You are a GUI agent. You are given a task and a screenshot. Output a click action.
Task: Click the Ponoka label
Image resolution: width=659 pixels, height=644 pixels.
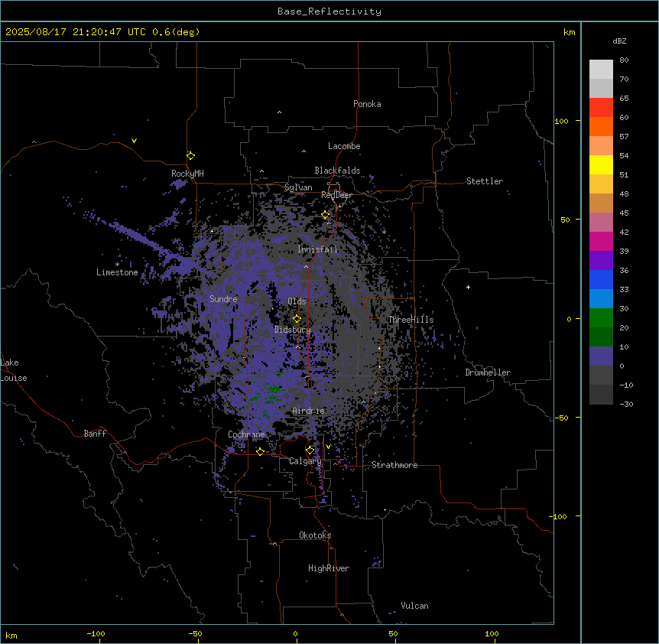tap(367, 104)
